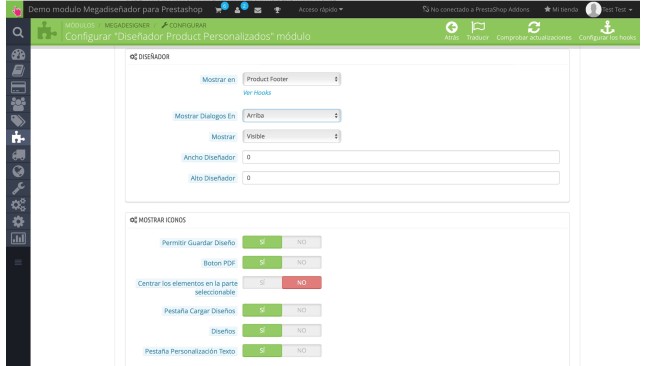646x366 pixels.
Task: Open the Catalog book icon in the sidebar
Action: pyautogui.click(x=18, y=71)
